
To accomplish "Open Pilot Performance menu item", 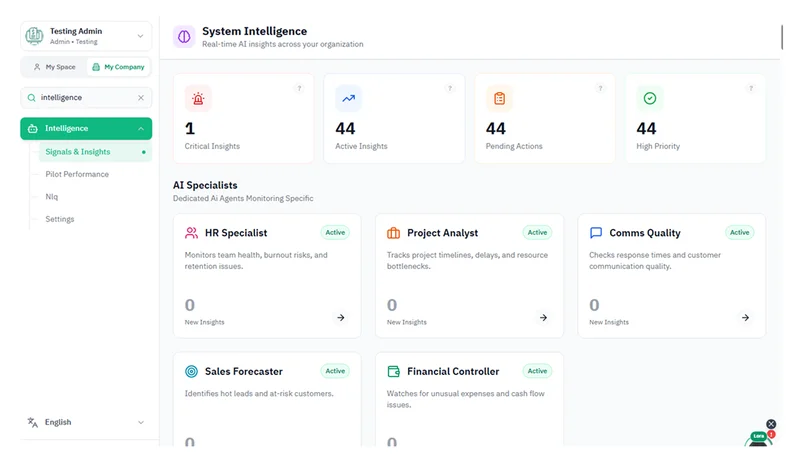I will click(77, 174).
